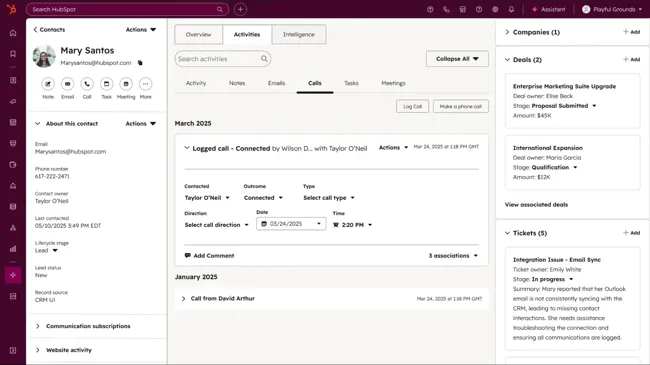This screenshot has width=650, height=365.
Task: Open Select call direction dropdown
Action: pos(216,225)
